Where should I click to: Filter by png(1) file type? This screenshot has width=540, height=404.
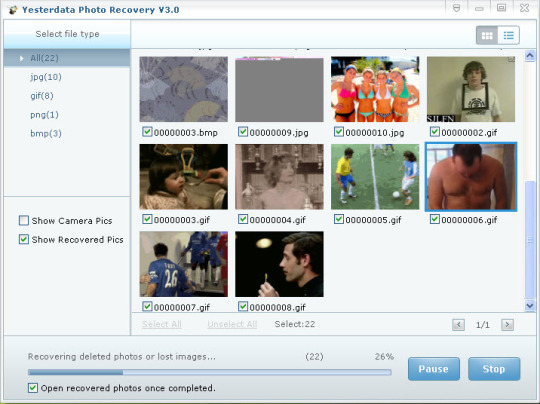(x=44, y=115)
